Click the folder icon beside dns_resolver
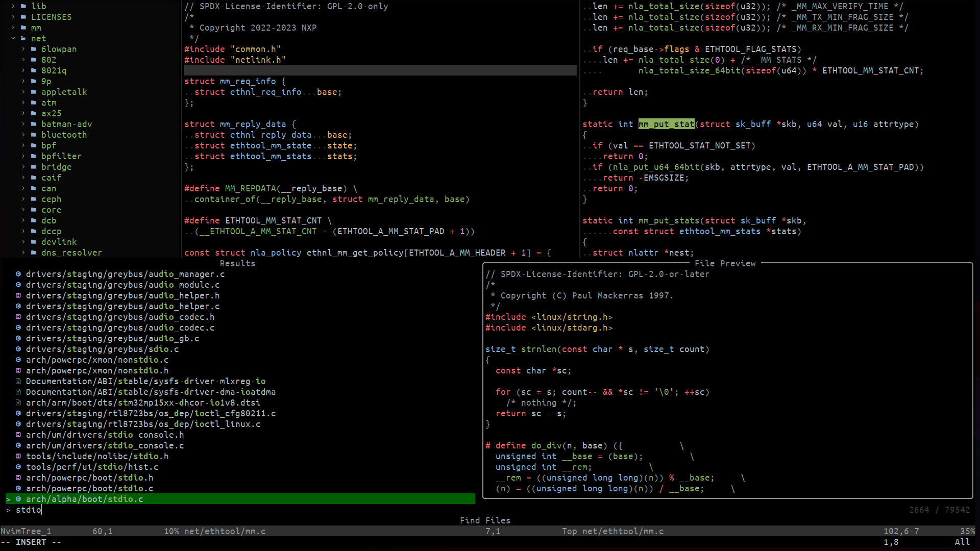 [34, 253]
